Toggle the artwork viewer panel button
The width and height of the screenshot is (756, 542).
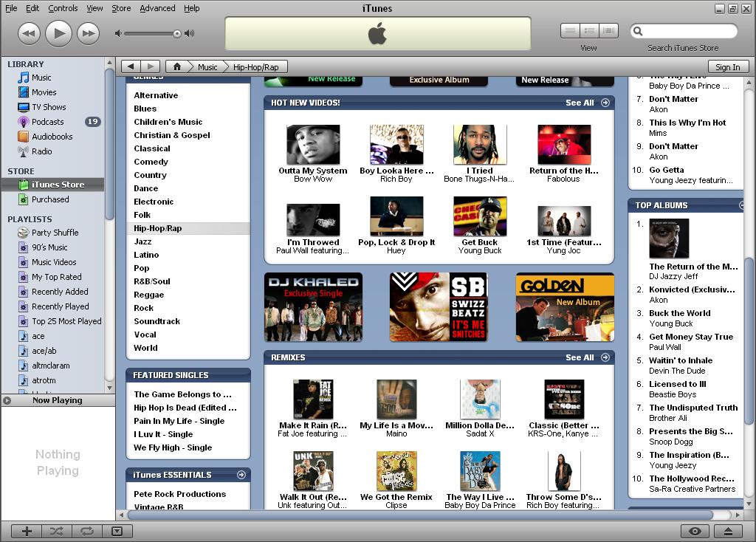coord(117,531)
